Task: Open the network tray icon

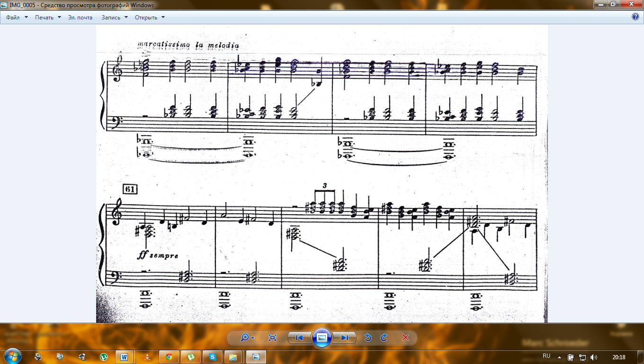Action: pyautogui.click(x=582, y=356)
